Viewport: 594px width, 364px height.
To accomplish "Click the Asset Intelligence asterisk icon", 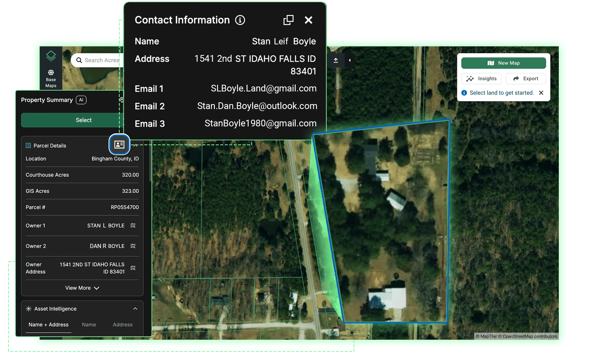I will pyautogui.click(x=28, y=309).
